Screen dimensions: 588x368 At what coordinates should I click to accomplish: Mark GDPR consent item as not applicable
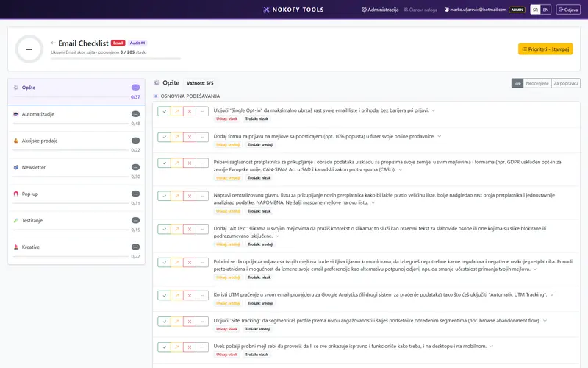pos(202,163)
